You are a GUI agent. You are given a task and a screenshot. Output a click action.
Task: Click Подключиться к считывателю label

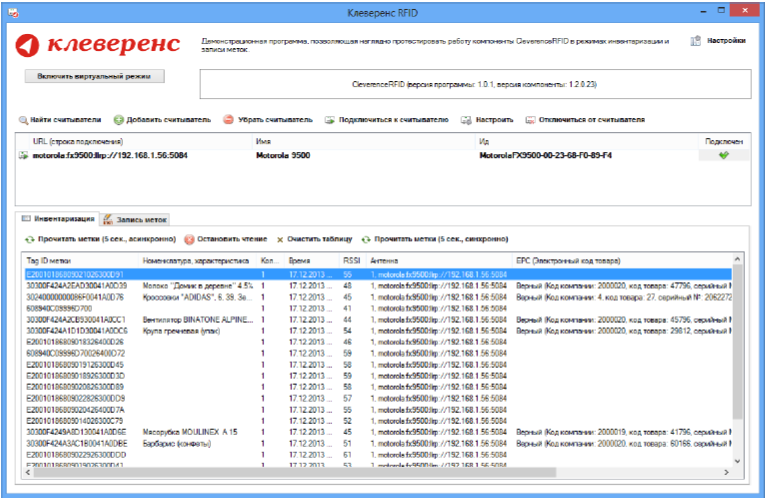tap(393, 119)
